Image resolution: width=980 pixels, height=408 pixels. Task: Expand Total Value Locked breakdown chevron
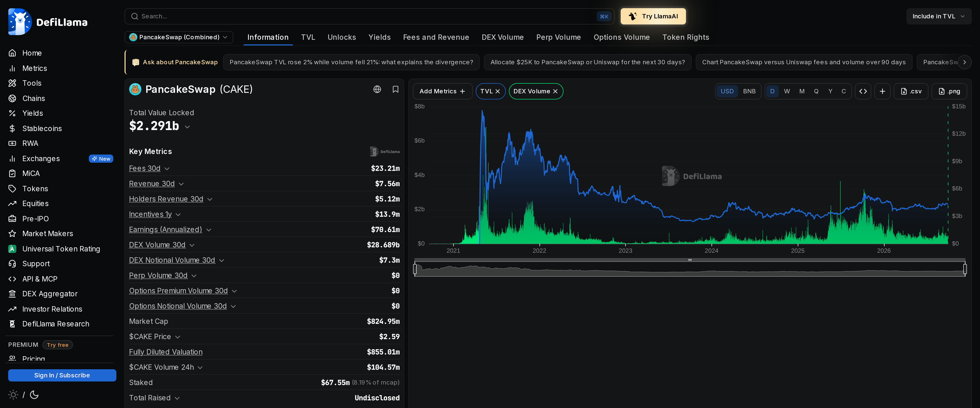pos(187,127)
